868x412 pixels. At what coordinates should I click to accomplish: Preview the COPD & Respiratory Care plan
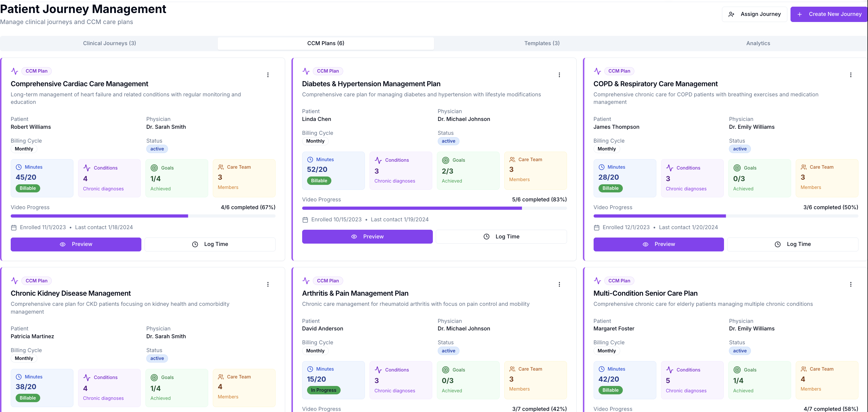pyautogui.click(x=659, y=244)
